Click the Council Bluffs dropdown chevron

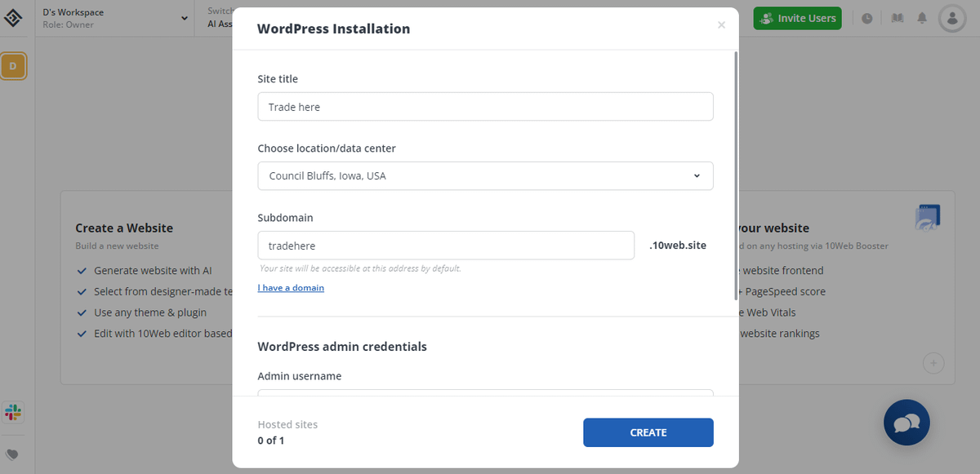click(697, 175)
